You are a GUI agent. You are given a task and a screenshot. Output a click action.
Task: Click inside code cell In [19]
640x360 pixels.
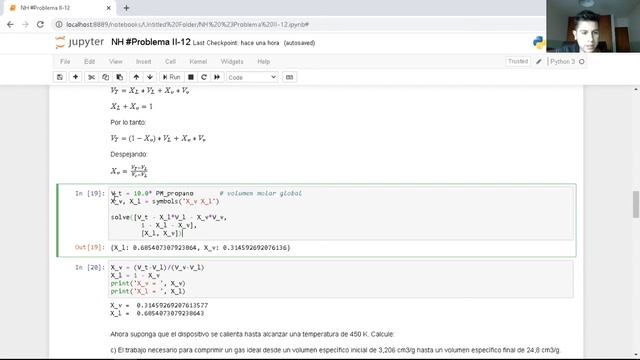(341, 213)
